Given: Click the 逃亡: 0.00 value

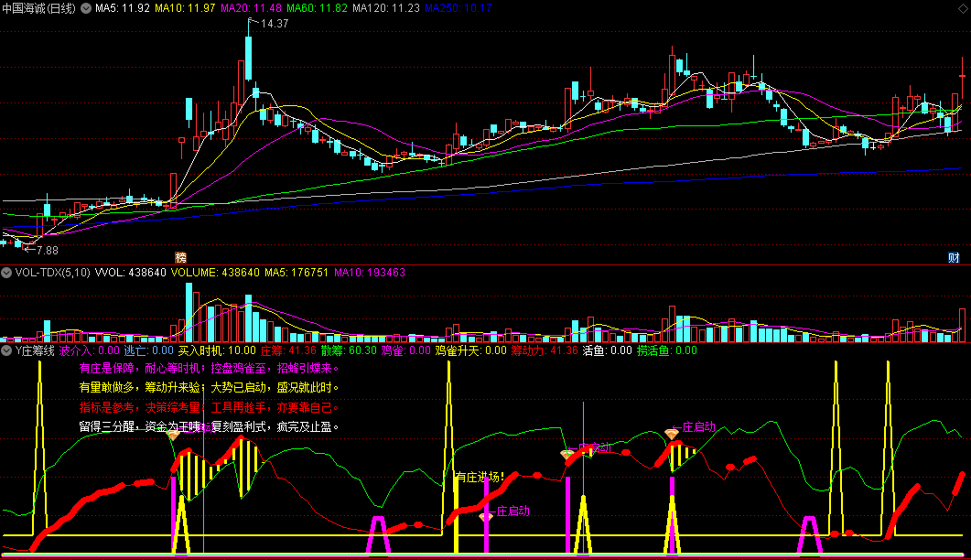Looking at the screenshot, I should [x=149, y=350].
